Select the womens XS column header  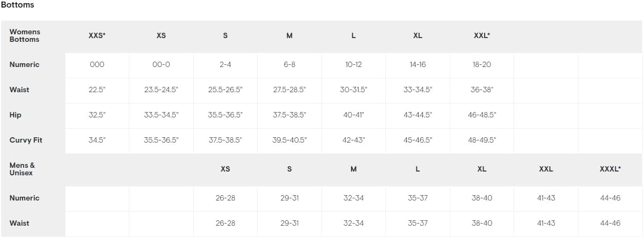pos(161,35)
